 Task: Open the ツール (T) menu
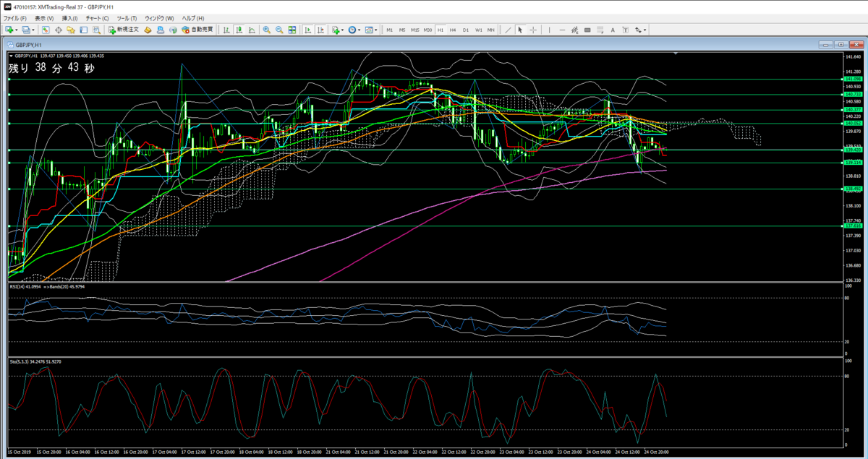click(127, 17)
